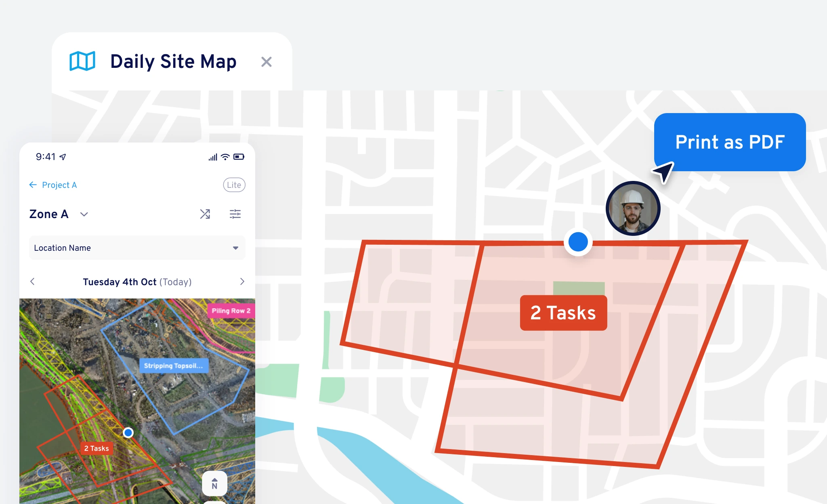Open the filter sliders icon
The width and height of the screenshot is (827, 504).
[x=235, y=214]
